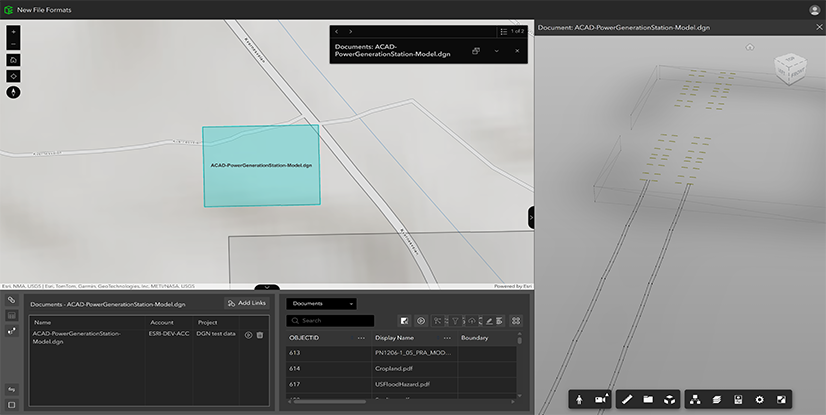Select the Cropland.pdf row
This screenshot has height=415, width=826.
pos(402,369)
